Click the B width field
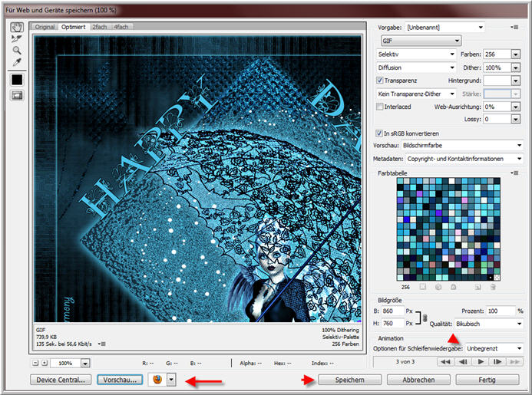 click(392, 311)
